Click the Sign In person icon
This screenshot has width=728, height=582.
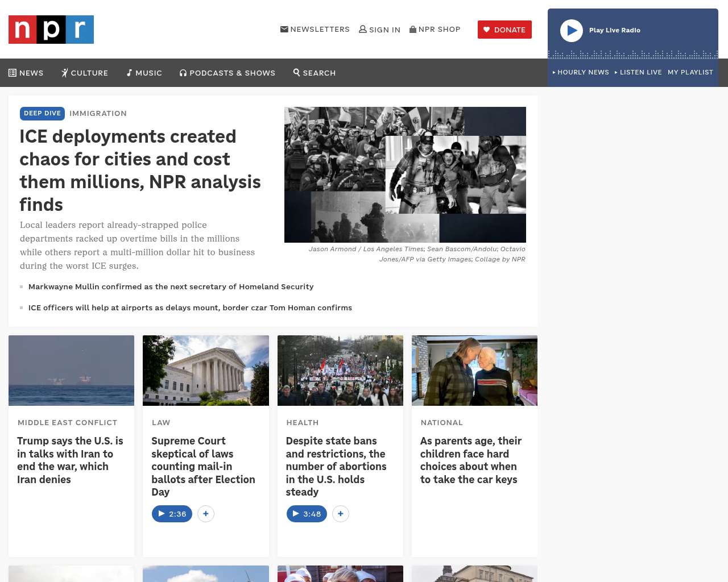click(x=363, y=29)
